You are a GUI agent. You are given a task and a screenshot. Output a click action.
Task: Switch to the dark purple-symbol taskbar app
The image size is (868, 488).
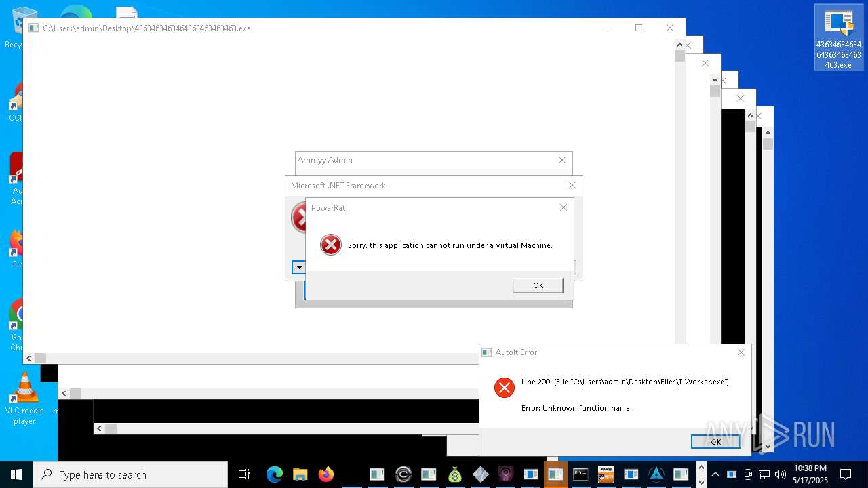tap(506, 474)
